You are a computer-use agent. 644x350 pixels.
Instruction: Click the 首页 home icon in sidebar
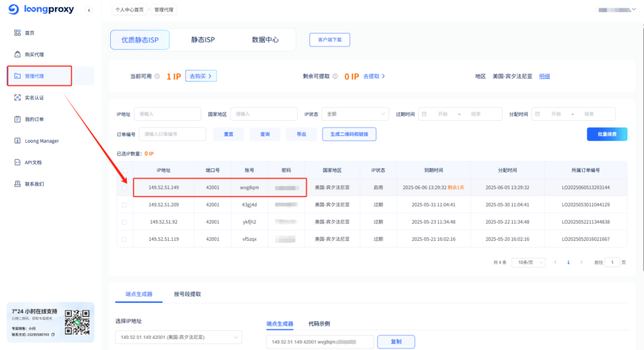point(17,33)
